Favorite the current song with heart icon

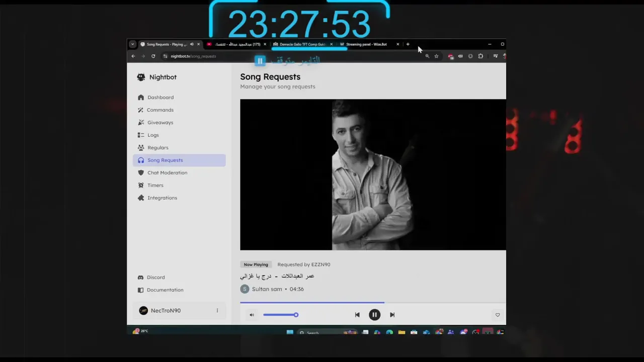point(498,315)
